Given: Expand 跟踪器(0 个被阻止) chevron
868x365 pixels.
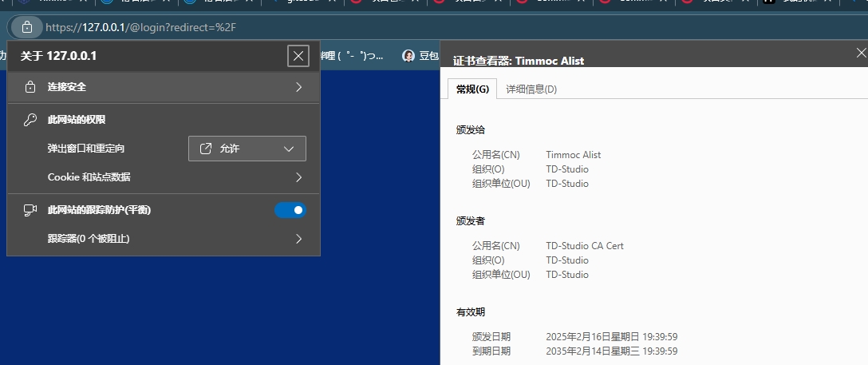Looking at the screenshot, I should [x=299, y=239].
